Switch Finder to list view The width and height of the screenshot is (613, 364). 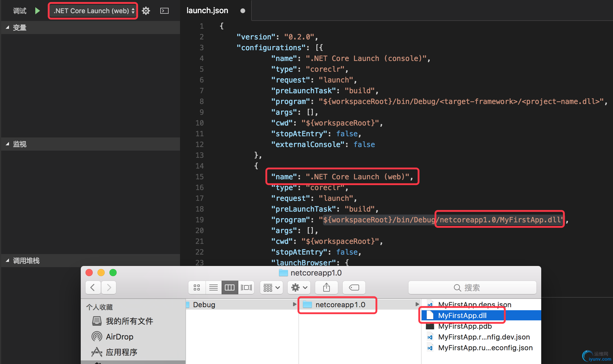(213, 287)
